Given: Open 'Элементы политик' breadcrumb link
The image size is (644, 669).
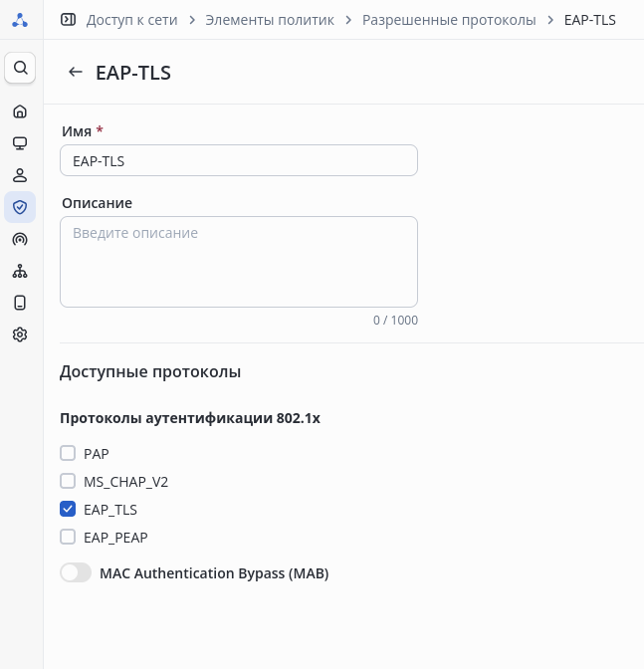Looking at the screenshot, I should 272,20.
